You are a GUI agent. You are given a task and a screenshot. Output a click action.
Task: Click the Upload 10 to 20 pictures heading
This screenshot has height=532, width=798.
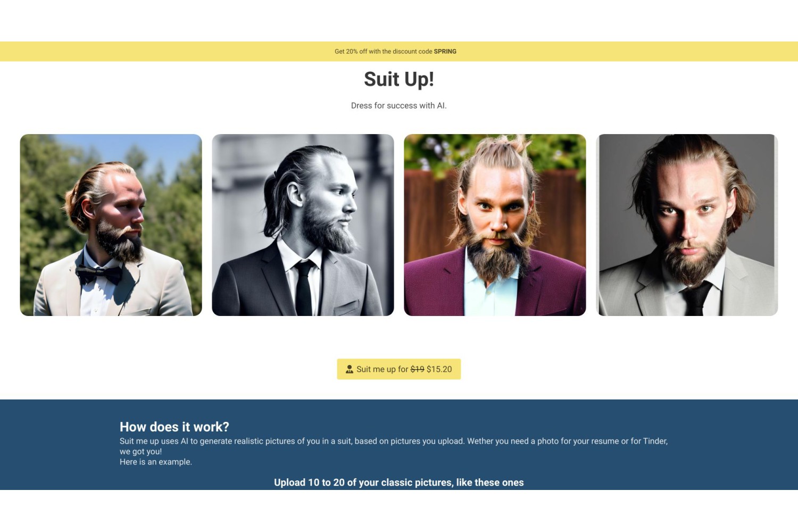coord(399,483)
